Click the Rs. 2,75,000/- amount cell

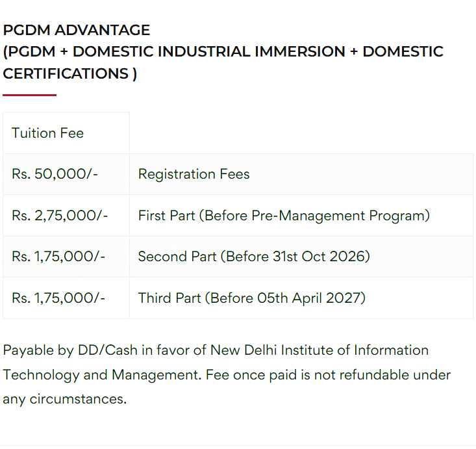60,216
